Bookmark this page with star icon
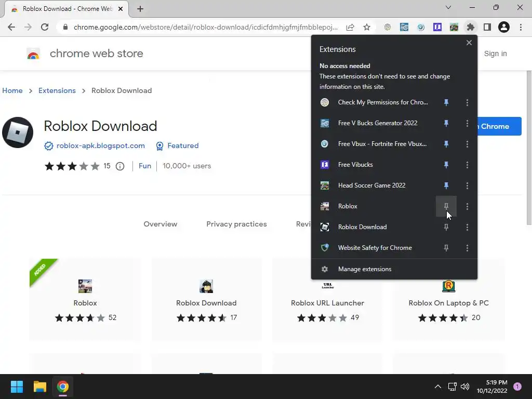 (x=367, y=27)
